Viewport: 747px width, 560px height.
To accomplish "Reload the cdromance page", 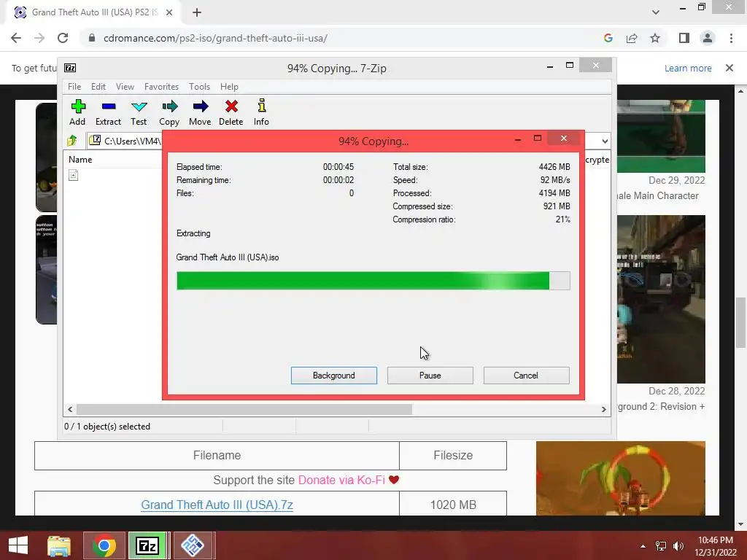I will [x=63, y=38].
